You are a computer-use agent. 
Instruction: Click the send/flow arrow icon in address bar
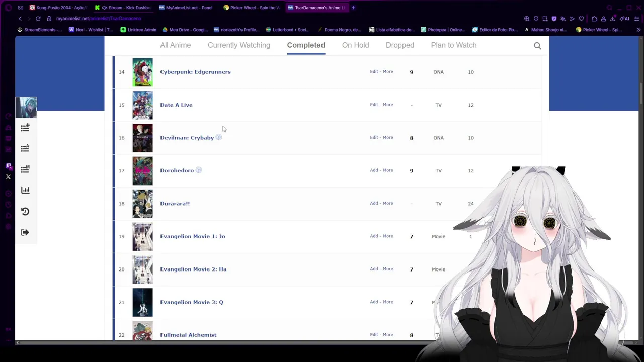point(572,19)
